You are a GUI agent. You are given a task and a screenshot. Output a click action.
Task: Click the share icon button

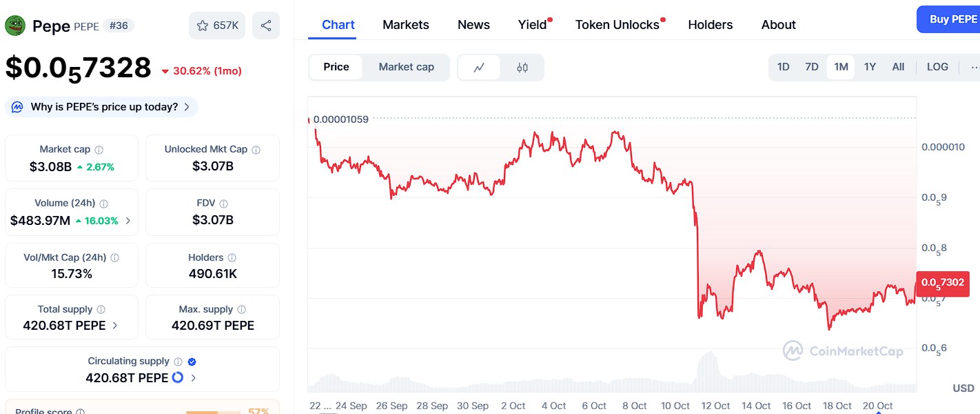(266, 26)
